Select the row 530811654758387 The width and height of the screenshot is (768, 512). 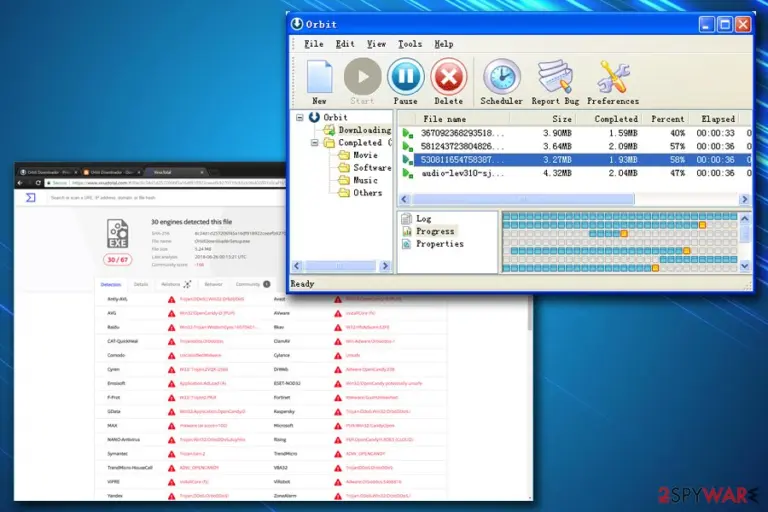click(x=582, y=160)
